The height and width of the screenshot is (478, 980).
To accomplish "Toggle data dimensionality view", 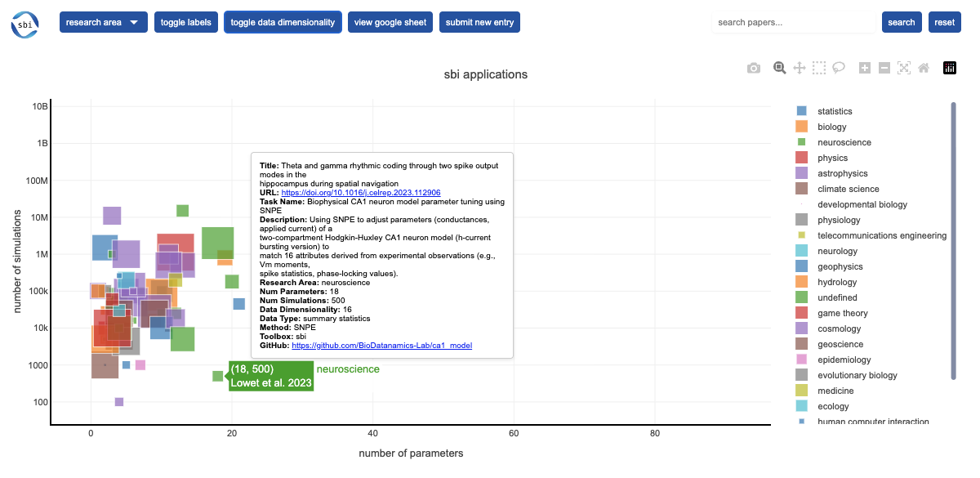I will [283, 22].
